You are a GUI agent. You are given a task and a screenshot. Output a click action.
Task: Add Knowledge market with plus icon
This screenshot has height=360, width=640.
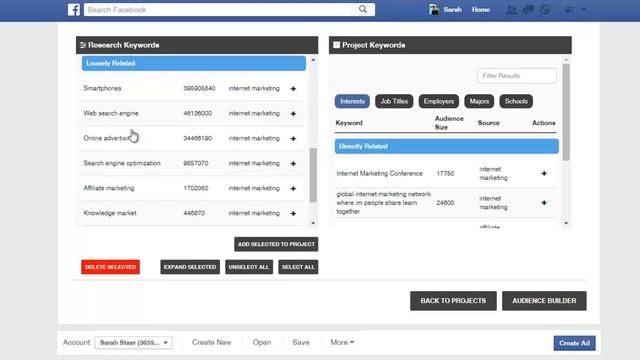click(293, 213)
